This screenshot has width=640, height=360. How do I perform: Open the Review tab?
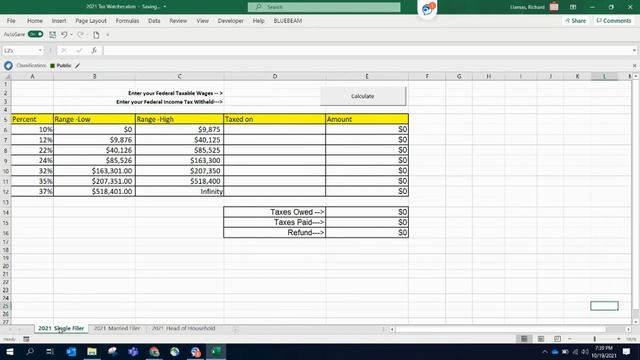[178, 21]
